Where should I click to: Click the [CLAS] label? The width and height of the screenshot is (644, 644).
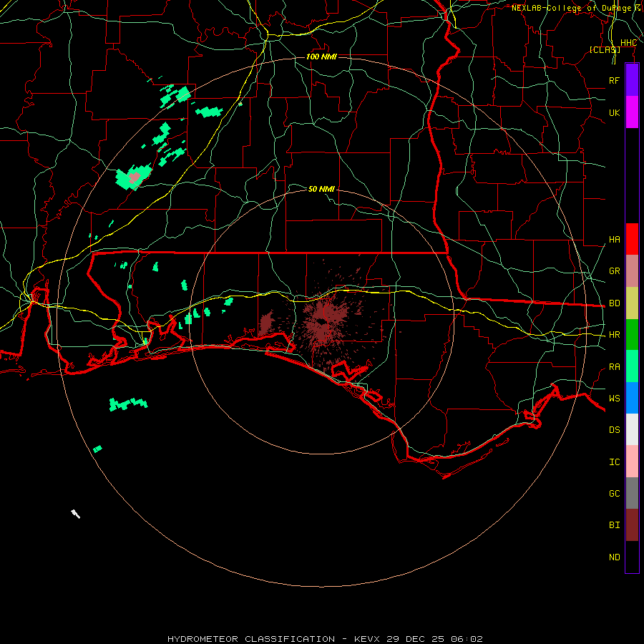coord(605,49)
